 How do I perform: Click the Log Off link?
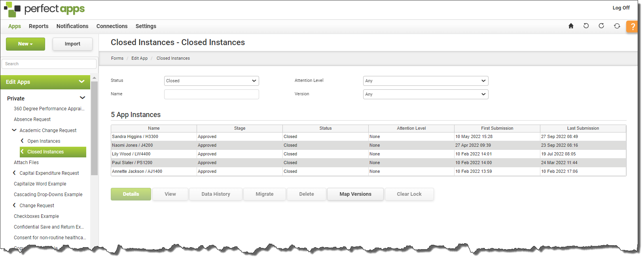click(x=621, y=8)
